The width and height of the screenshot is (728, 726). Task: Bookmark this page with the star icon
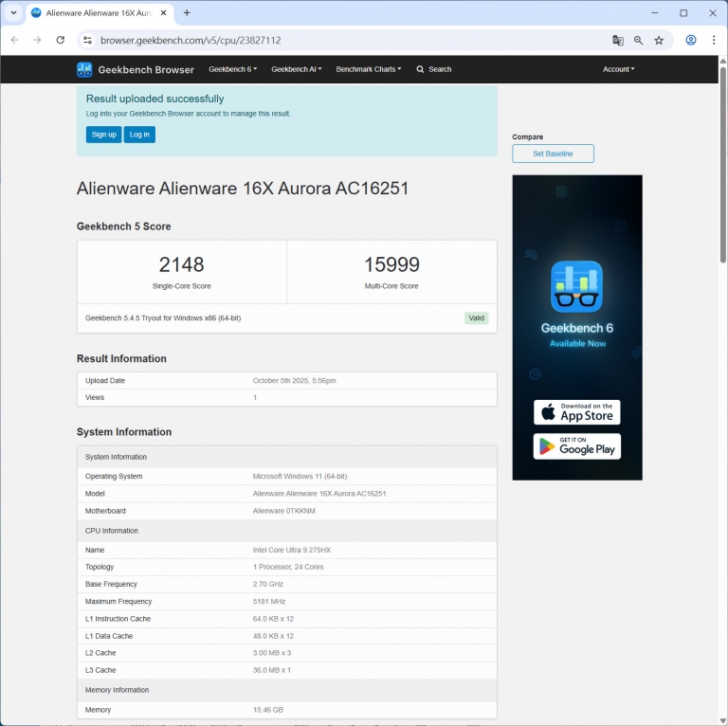659,41
